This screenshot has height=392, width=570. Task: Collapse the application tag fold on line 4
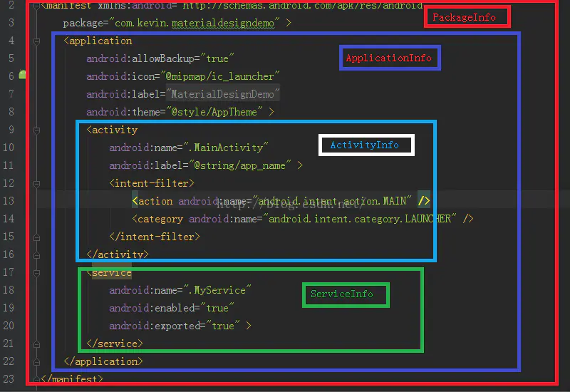pos(36,41)
